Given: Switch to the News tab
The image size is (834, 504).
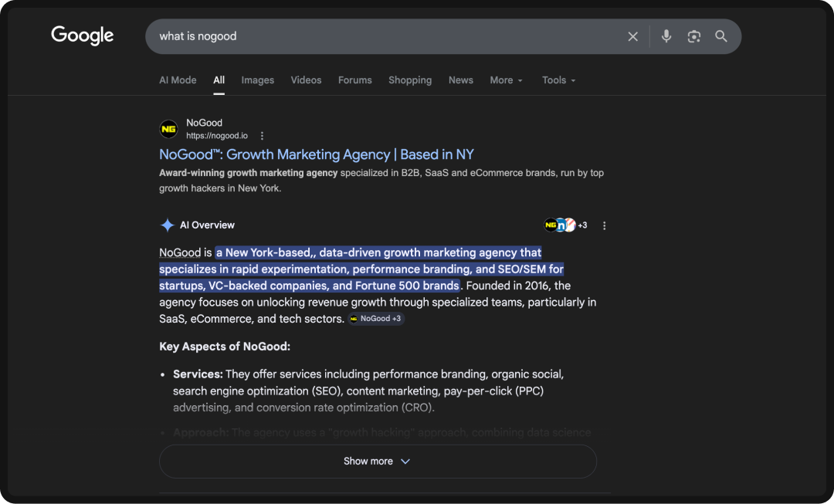Looking at the screenshot, I should tap(460, 79).
